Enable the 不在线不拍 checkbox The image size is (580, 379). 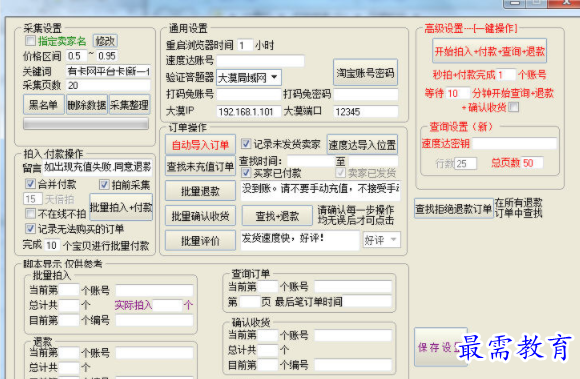pyautogui.click(x=31, y=213)
